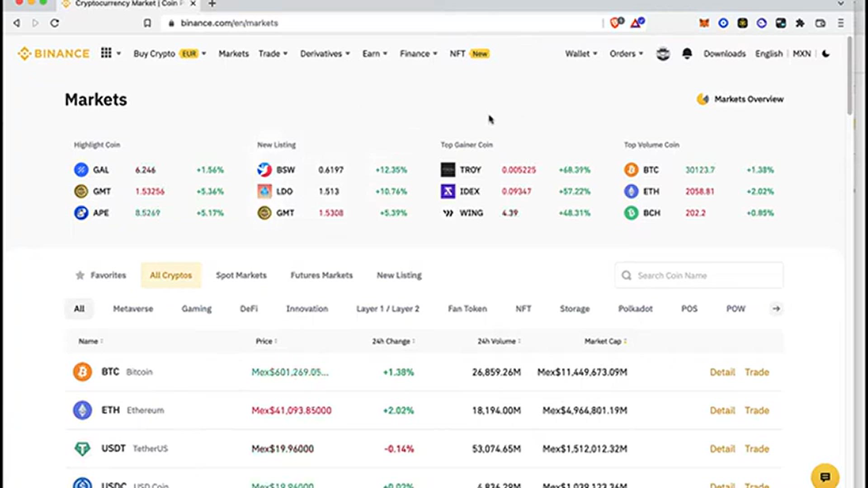Show more categories right arrow
Screen dimensions: 868x488
(x=776, y=309)
